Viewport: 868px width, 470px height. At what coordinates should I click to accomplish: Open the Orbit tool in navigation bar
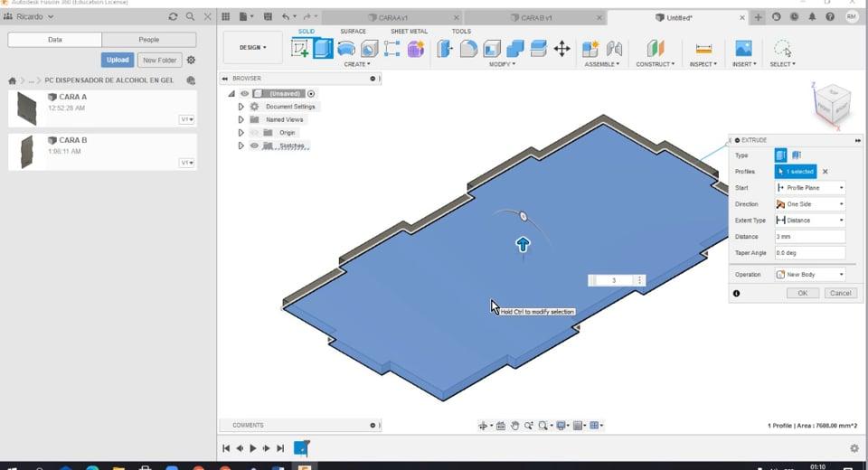click(483, 425)
